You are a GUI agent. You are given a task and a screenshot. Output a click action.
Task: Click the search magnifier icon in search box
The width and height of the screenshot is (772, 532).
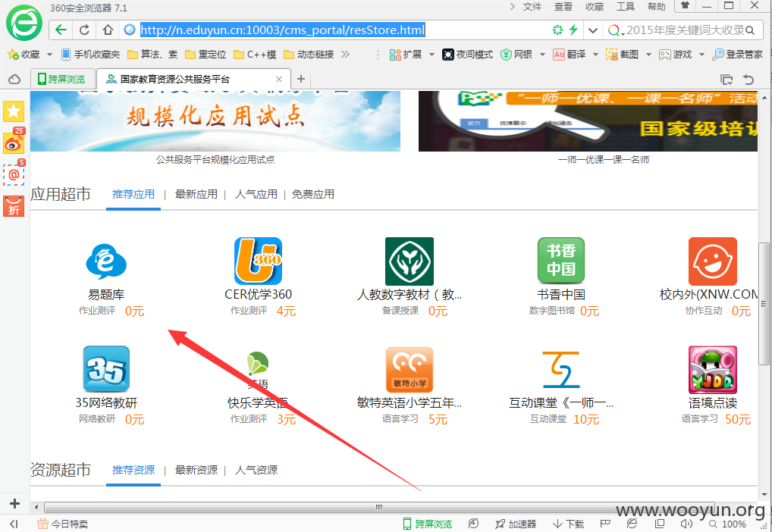[750, 30]
